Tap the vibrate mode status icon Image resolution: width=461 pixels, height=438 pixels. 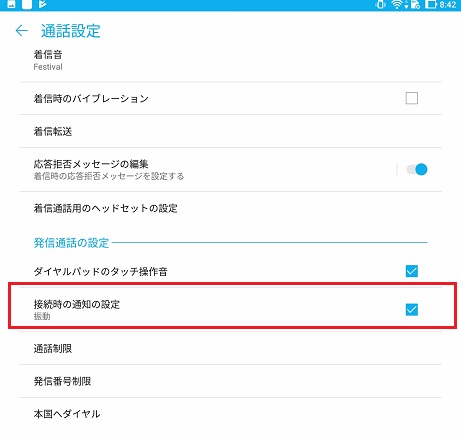click(x=380, y=4)
